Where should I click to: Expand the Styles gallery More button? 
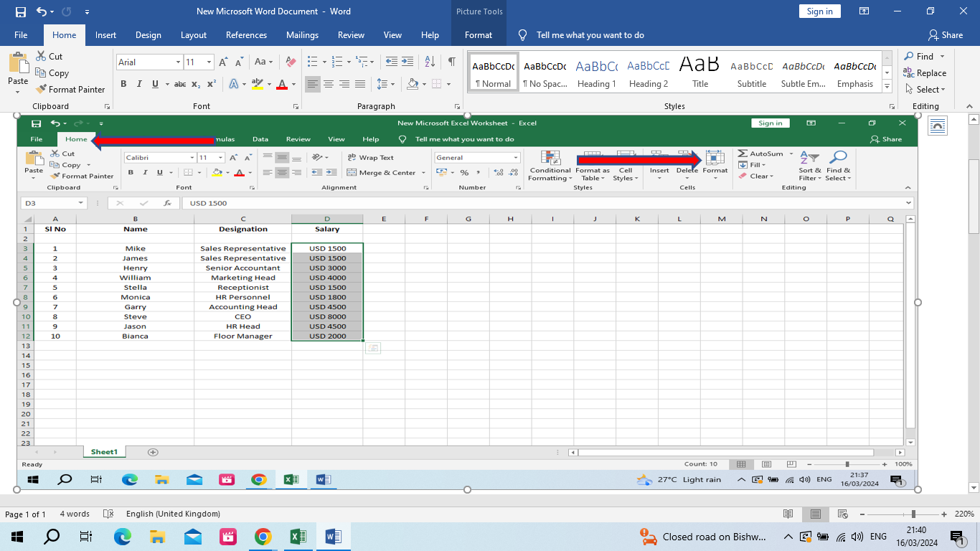point(887,86)
